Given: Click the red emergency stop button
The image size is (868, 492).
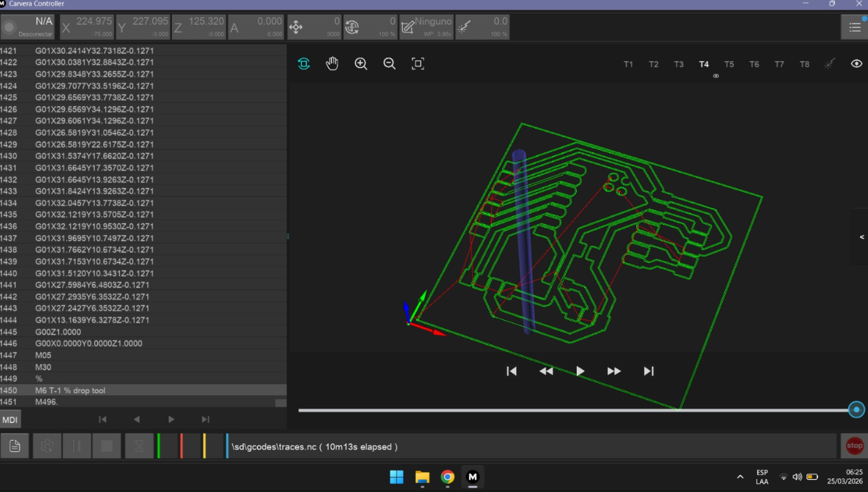Looking at the screenshot, I should (x=854, y=446).
